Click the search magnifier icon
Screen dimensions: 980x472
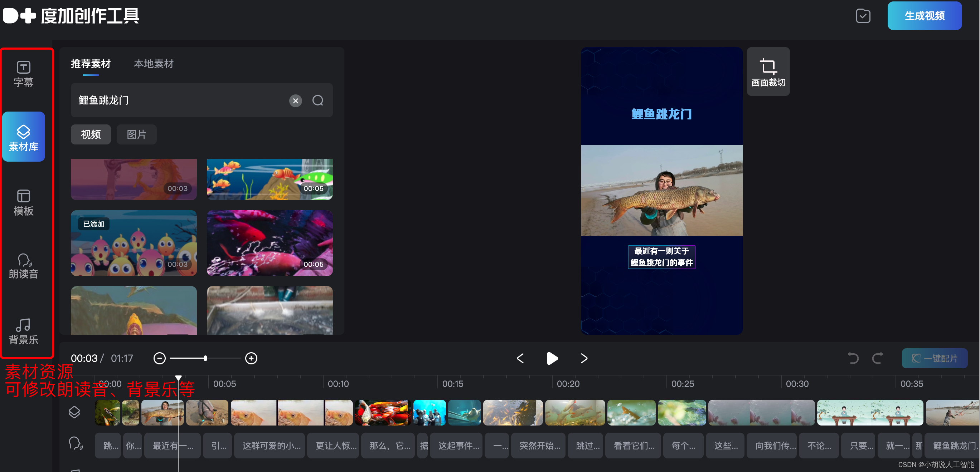click(318, 101)
